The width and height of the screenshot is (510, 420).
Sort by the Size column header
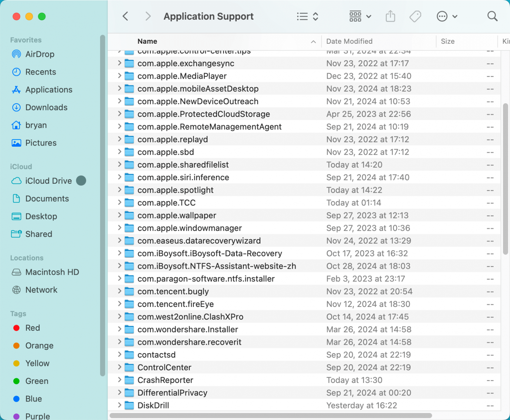pos(448,41)
